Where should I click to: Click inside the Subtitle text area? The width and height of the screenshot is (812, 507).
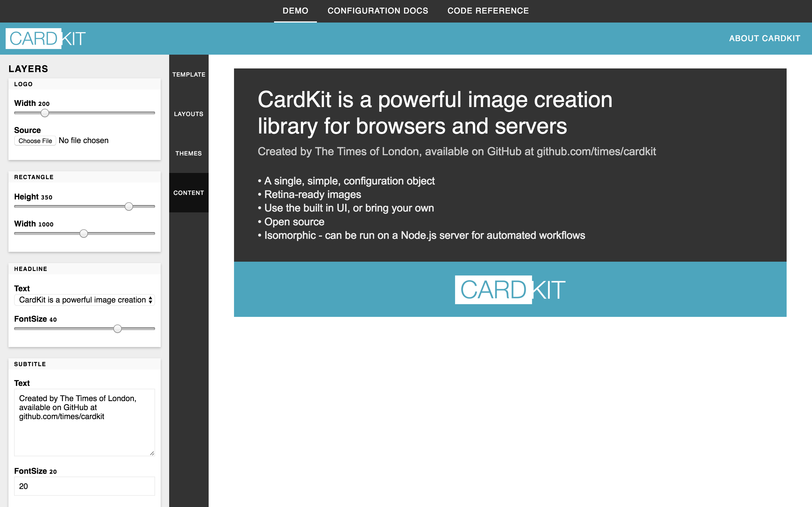(84, 422)
